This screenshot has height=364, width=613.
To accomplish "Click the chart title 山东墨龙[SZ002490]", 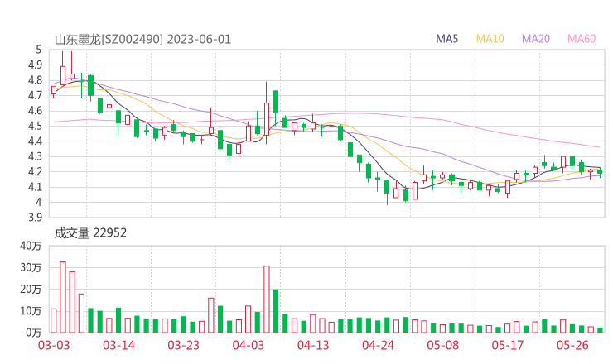I will 109,39.
